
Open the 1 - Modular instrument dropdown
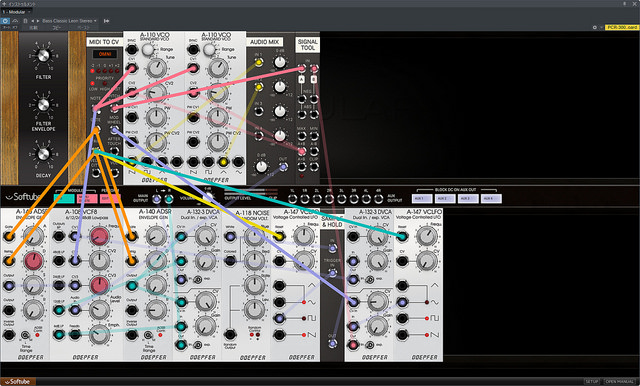[x=16, y=12]
